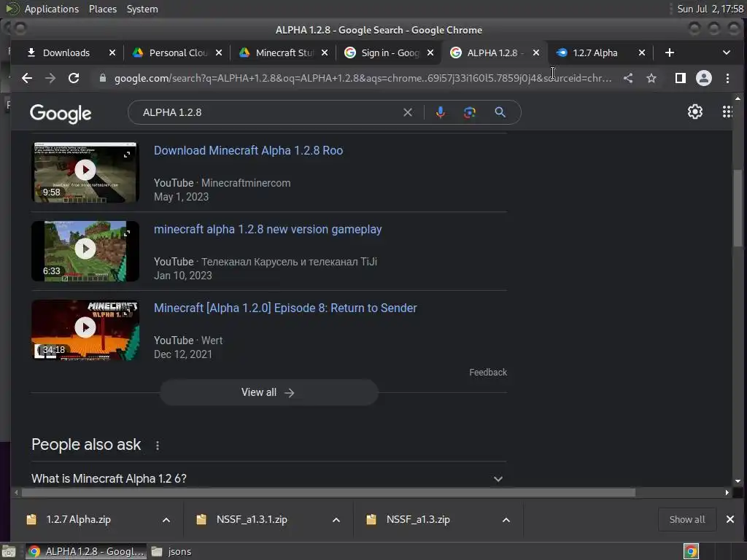The height and width of the screenshot is (560, 747).
Task: Reload the current page
Action: [74, 78]
